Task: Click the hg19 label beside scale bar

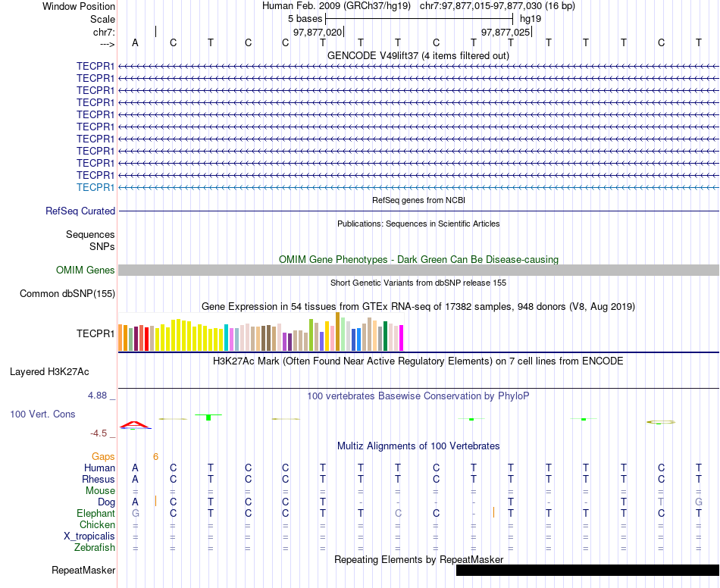Action: [x=531, y=19]
